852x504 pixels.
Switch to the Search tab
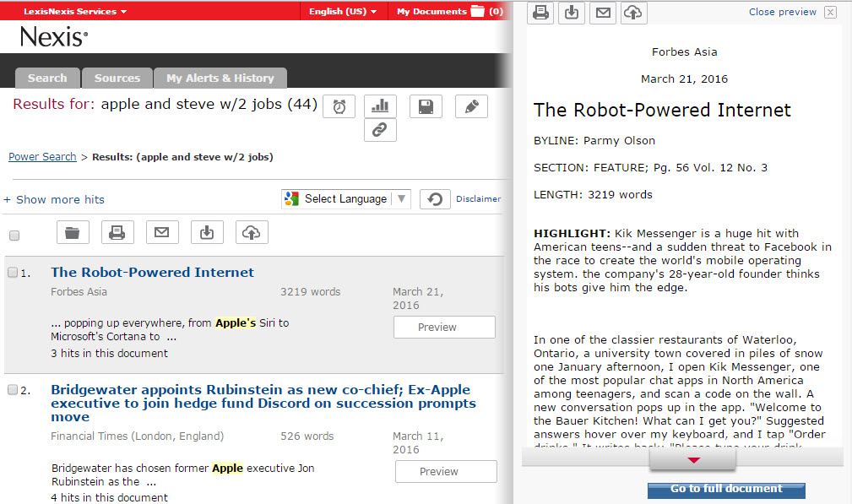click(47, 79)
